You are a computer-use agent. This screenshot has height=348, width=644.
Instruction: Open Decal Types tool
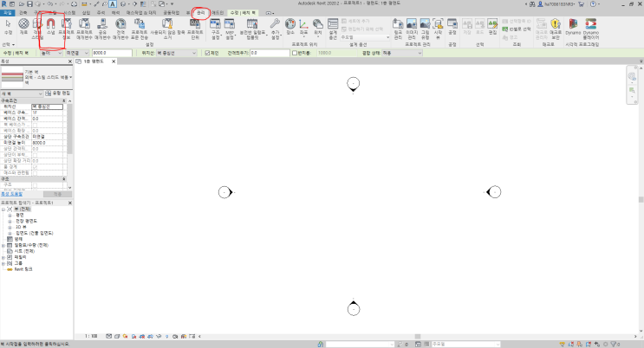tap(425, 28)
